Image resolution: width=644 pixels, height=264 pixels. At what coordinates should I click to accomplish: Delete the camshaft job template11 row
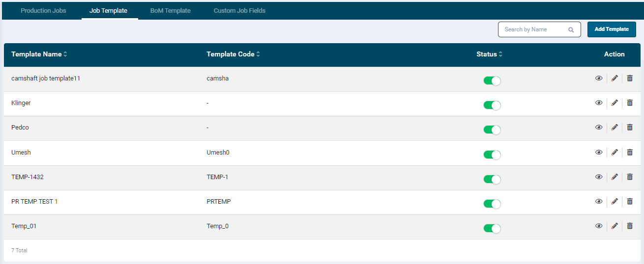(630, 78)
